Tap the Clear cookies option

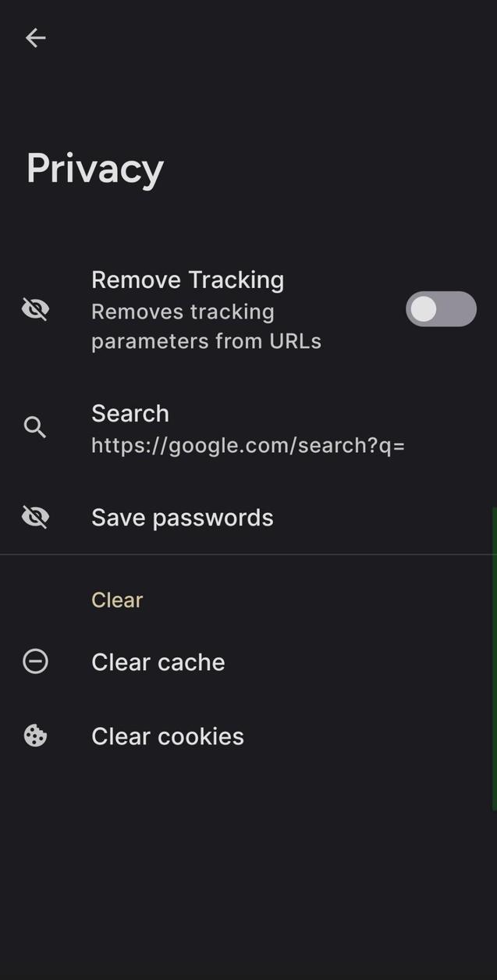pos(167,736)
